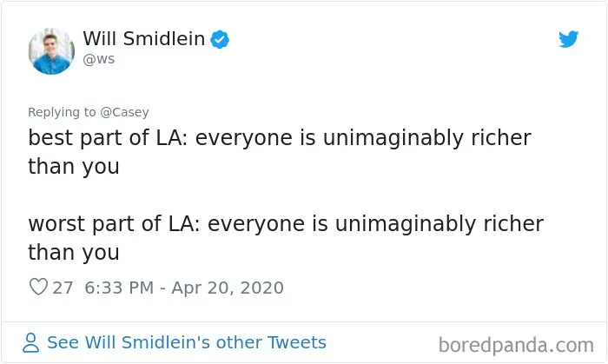The width and height of the screenshot is (608, 364).
Task: Like the tweet with the heart icon
Action: (38, 287)
